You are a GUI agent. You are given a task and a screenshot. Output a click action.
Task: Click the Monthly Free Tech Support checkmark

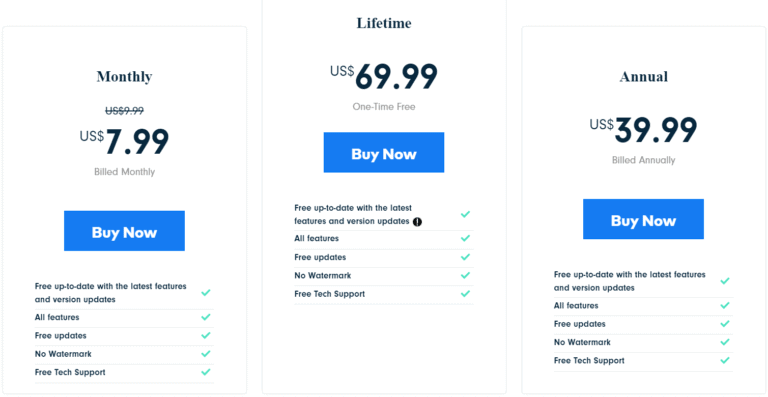(206, 372)
